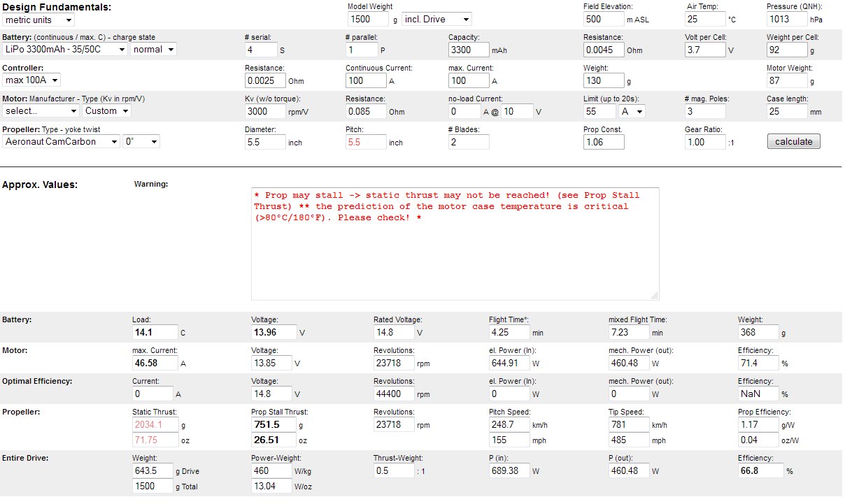Screen dimensions: 845x504
Task: Click the propeller Pitch input field
Action: pos(365,142)
